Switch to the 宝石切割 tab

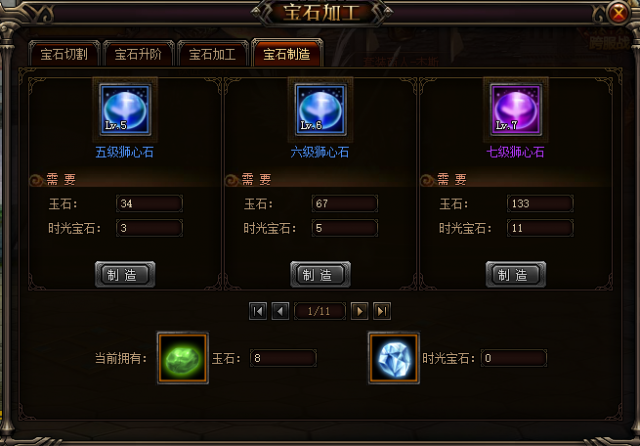click(x=64, y=53)
